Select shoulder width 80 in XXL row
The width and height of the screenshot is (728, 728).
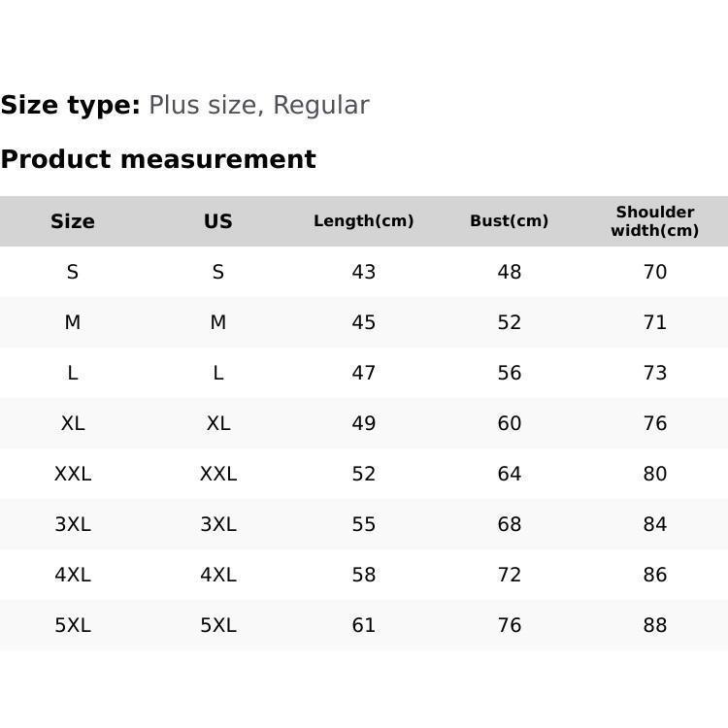(x=655, y=474)
